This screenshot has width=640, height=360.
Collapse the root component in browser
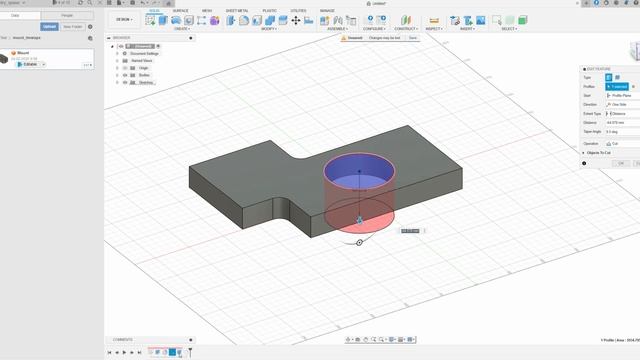(x=112, y=46)
